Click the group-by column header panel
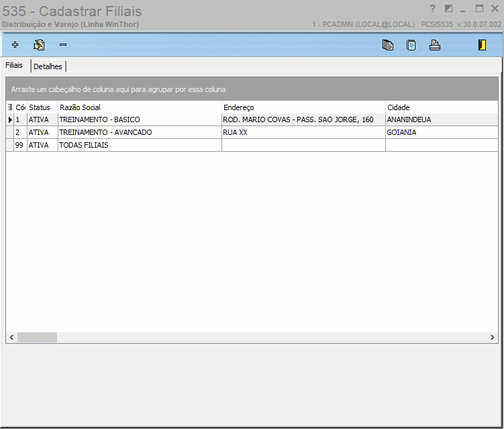Screen dimensions: 504x429 click(x=252, y=89)
